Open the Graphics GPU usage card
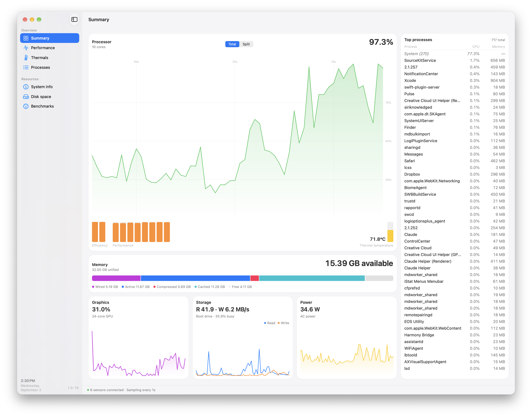The image size is (532, 417). [139, 338]
